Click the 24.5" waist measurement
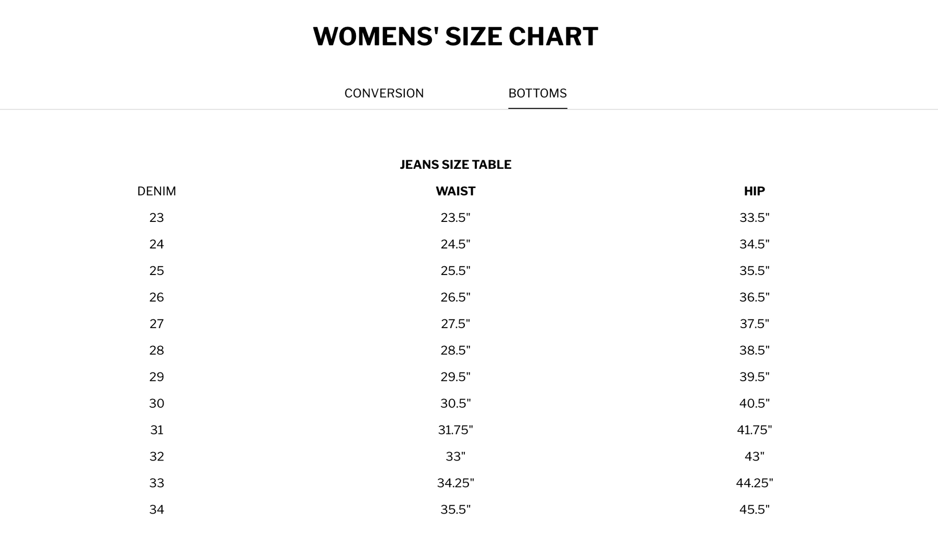 (x=455, y=244)
